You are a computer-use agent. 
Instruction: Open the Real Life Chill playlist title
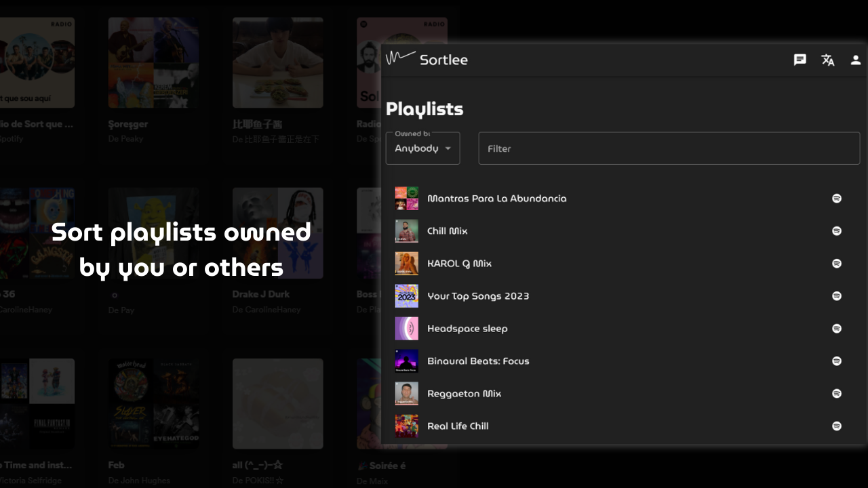coord(458,426)
